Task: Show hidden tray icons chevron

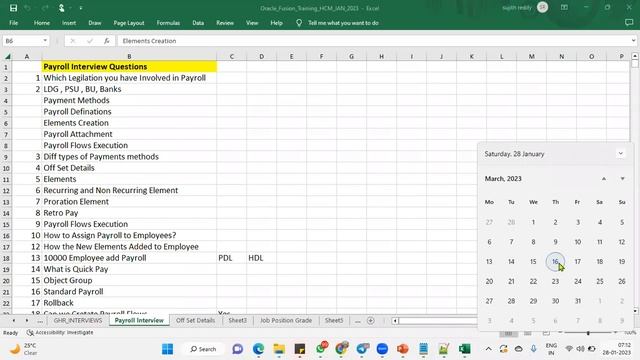Action: [488, 349]
